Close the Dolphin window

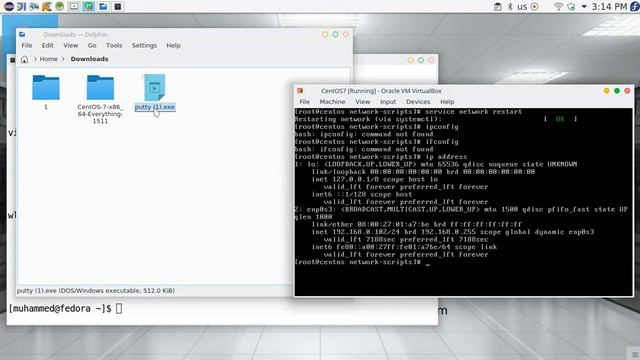tap(346, 35)
